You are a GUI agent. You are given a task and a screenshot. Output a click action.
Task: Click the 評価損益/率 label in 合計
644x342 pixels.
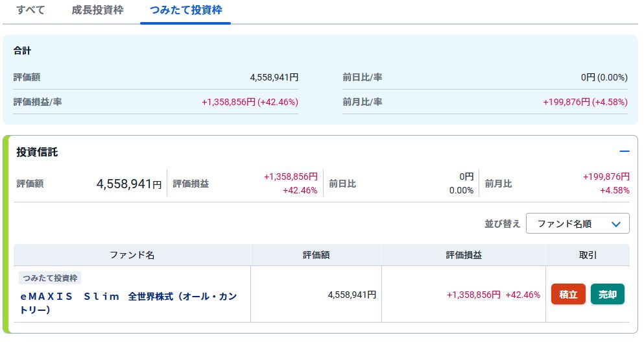(38, 102)
